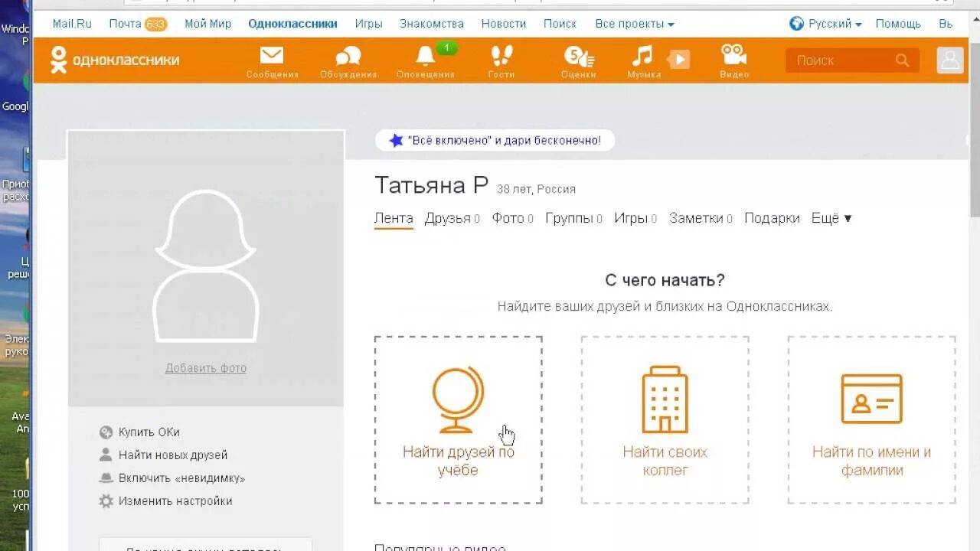
Task: Open Обсуждения chat bubbles icon
Action: [x=348, y=55]
